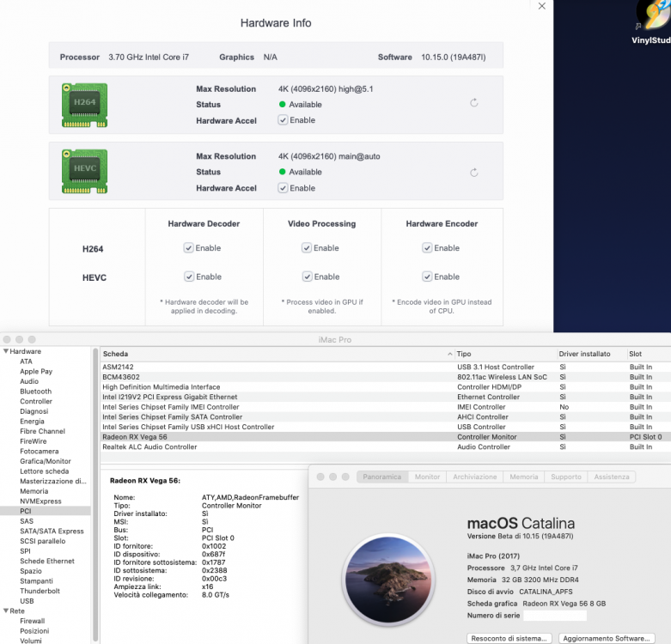Viewport: 671px width, 644px height.
Task: Open the Archiviazione tab
Action: [x=475, y=477]
